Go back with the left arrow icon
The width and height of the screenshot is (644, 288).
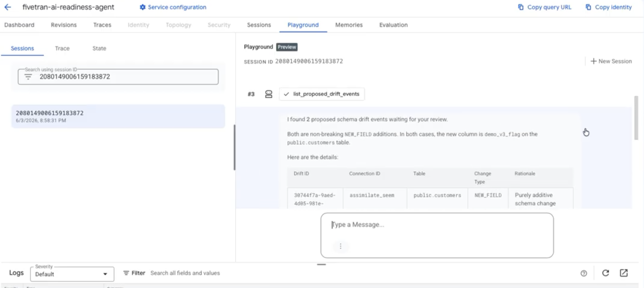point(8,7)
